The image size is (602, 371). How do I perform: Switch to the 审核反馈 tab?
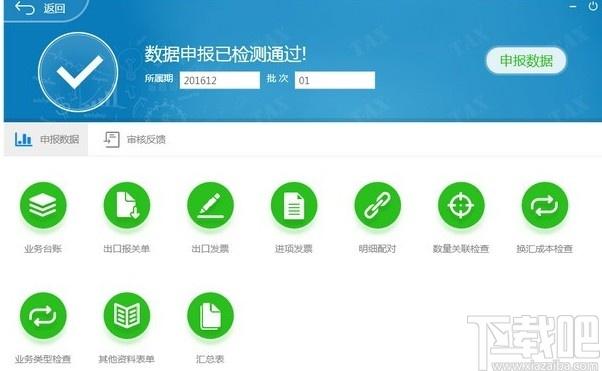[134, 139]
